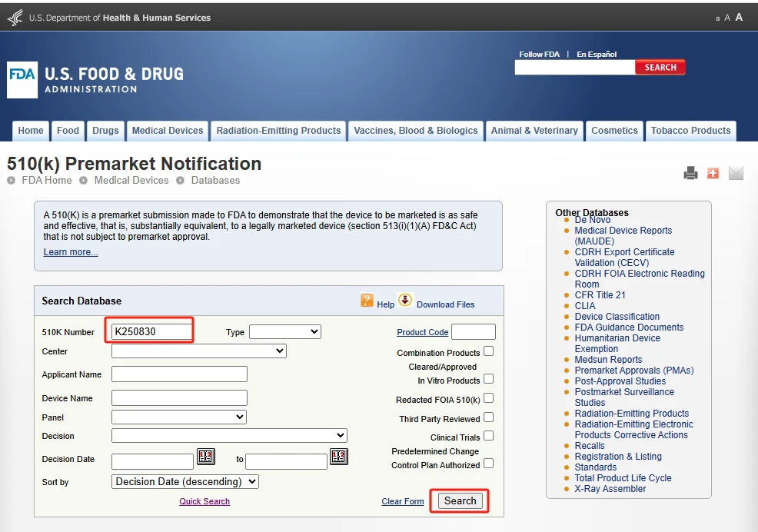Open the Decision Date end calendar icon
The image size is (758, 532).
pyautogui.click(x=339, y=457)
